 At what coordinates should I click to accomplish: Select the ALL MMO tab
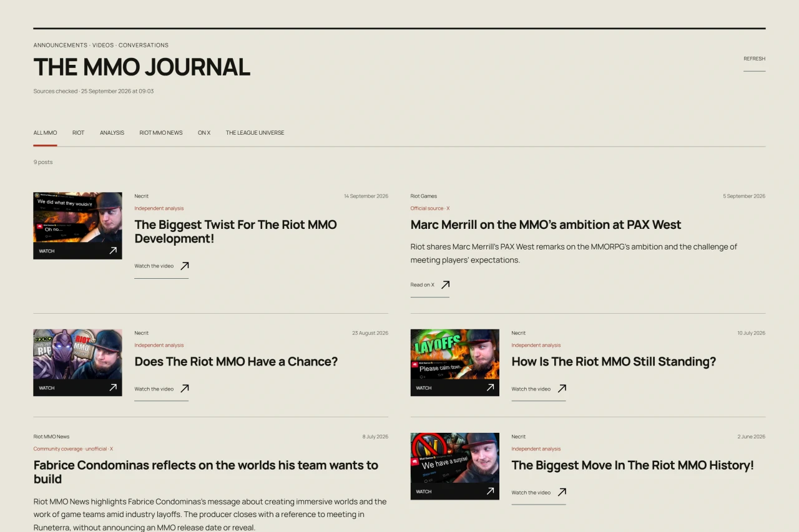(x=45, y=133)
